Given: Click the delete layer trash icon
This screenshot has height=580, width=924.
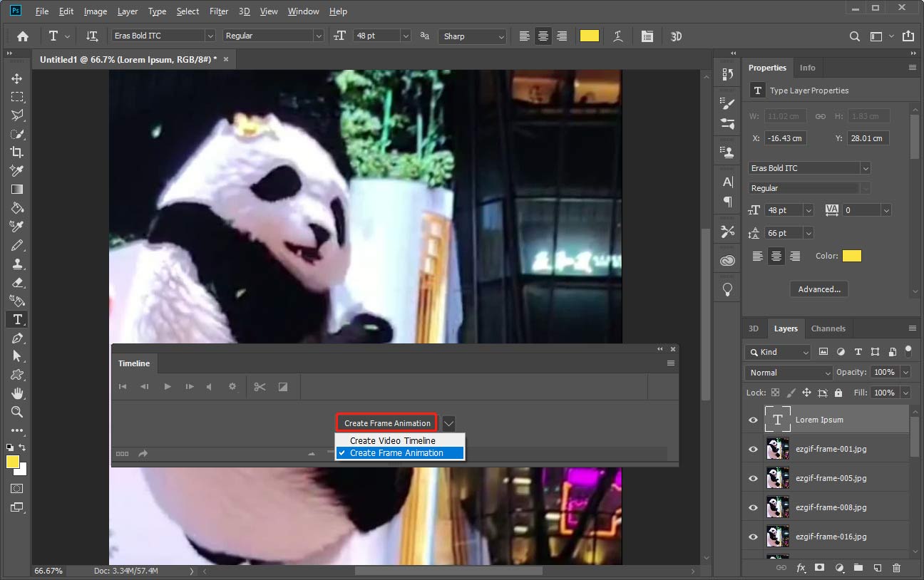Looking at the screenshot, I should pos(896,568).
